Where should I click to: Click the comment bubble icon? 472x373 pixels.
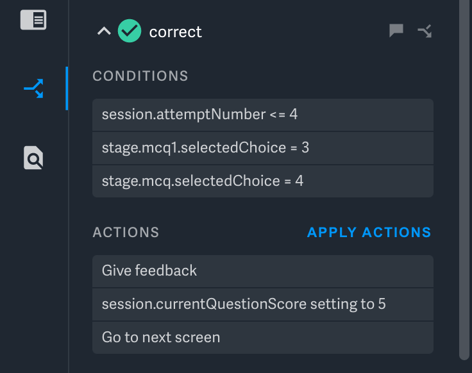coord(396,31)
